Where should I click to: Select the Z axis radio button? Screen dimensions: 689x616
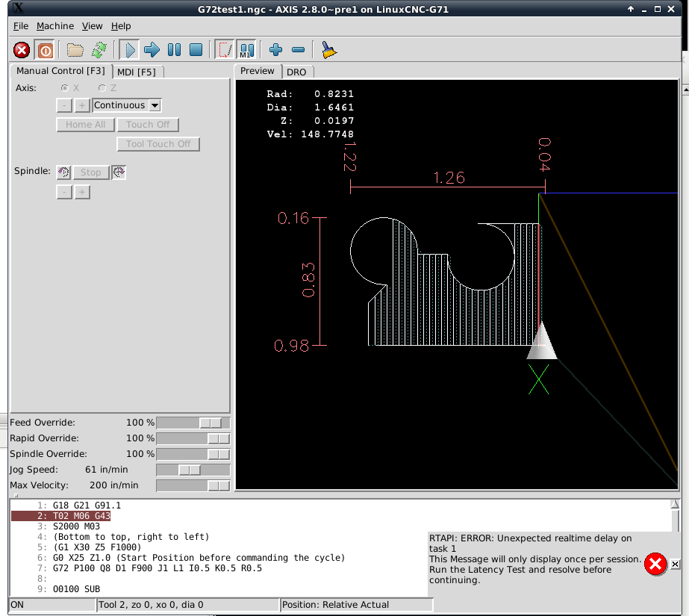pyautogui.click(x=102, y=88)
